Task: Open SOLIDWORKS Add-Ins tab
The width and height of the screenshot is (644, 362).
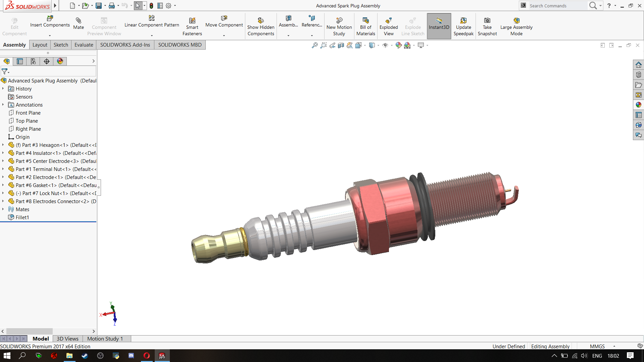Action: pos(125,45)
